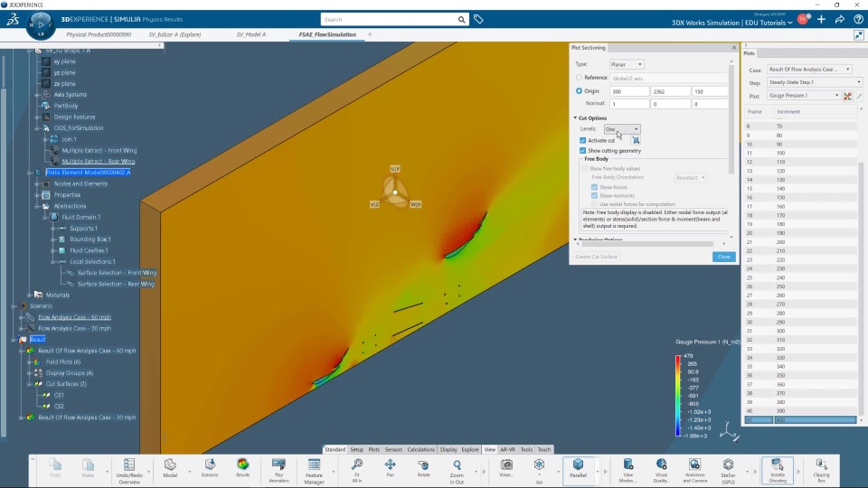868x488 pixels.
Task: Open the Clipping Box tool
Action: click(x=822, y=471)
